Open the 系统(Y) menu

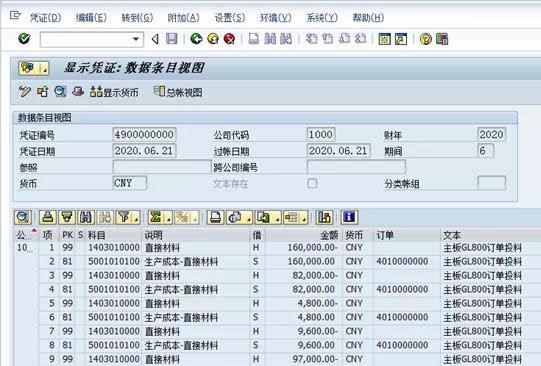coord(322,17)
